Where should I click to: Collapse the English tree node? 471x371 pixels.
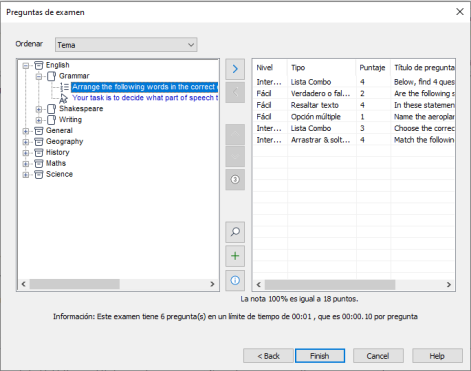tap(26, 66)
